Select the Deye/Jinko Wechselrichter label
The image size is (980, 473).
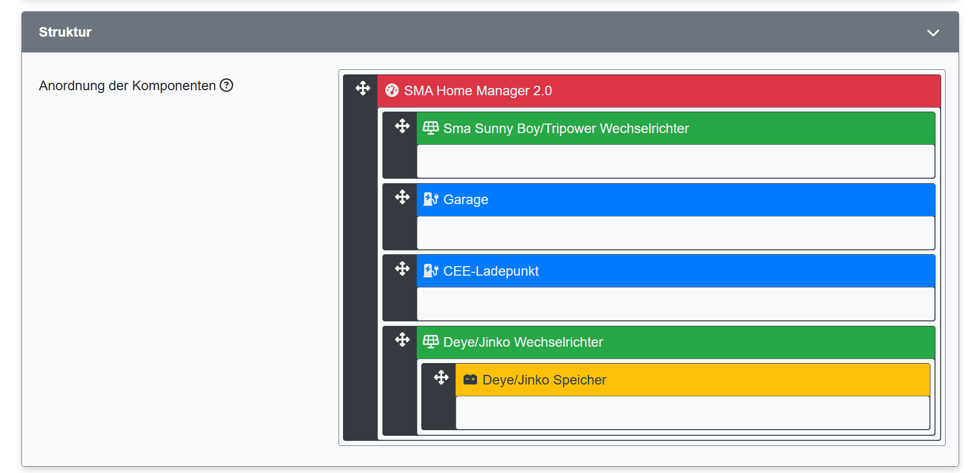click(x=523, y=342)
